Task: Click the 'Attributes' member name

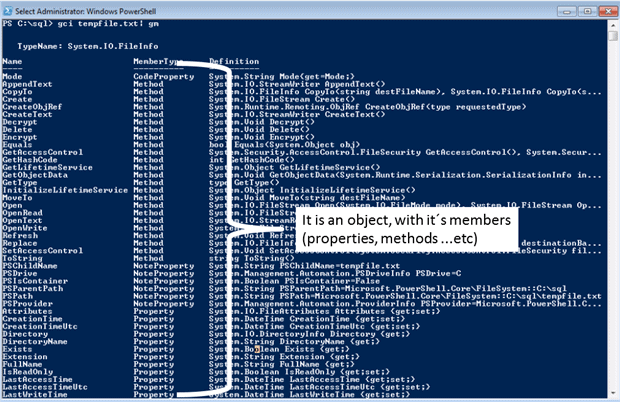Action: tap(27, 311)
